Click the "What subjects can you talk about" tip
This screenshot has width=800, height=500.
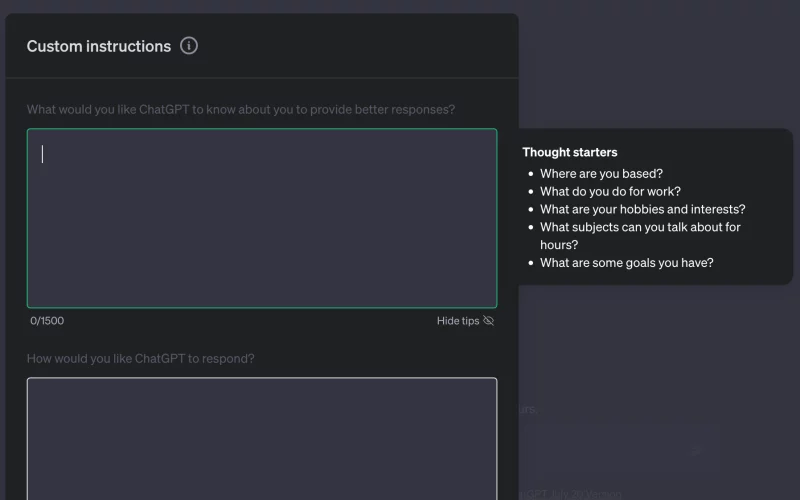click(640, 236)
